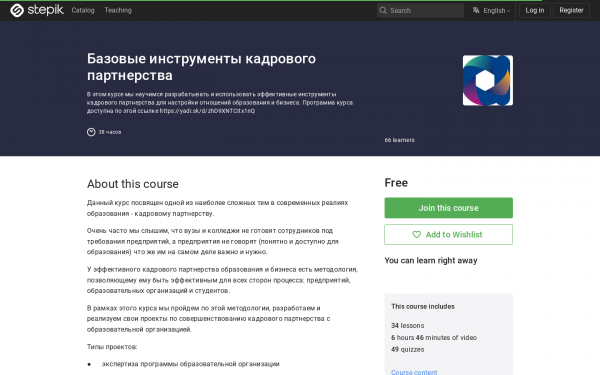
Task: Click the clock icon beside 38 часов
Action: pos(91,132)
